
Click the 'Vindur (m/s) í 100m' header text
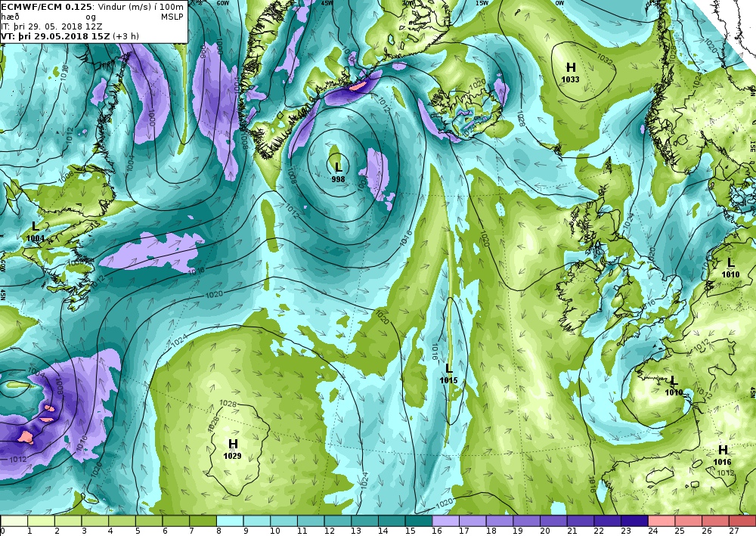[139, 7]
